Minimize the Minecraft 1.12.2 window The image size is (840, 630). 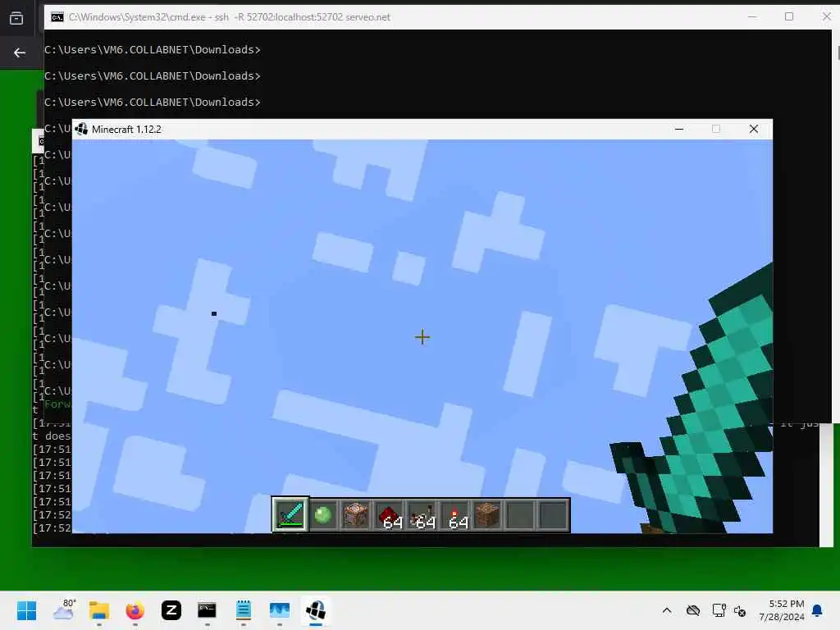[679, 129]
